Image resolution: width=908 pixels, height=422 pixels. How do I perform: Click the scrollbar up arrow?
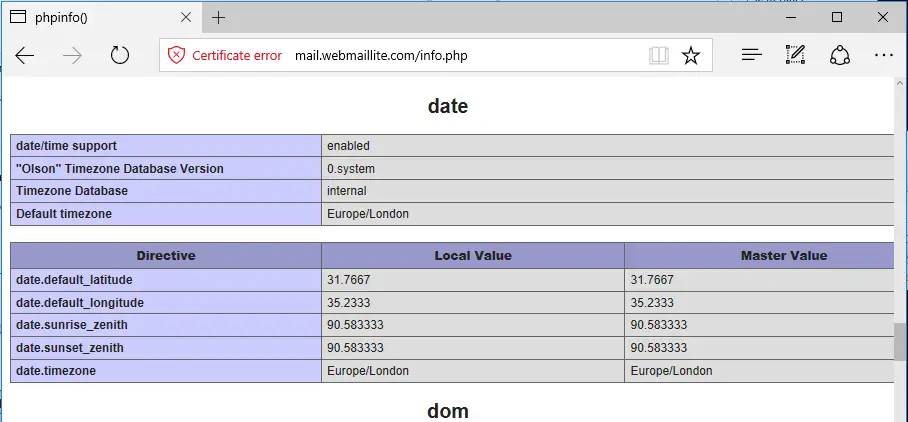900,83
